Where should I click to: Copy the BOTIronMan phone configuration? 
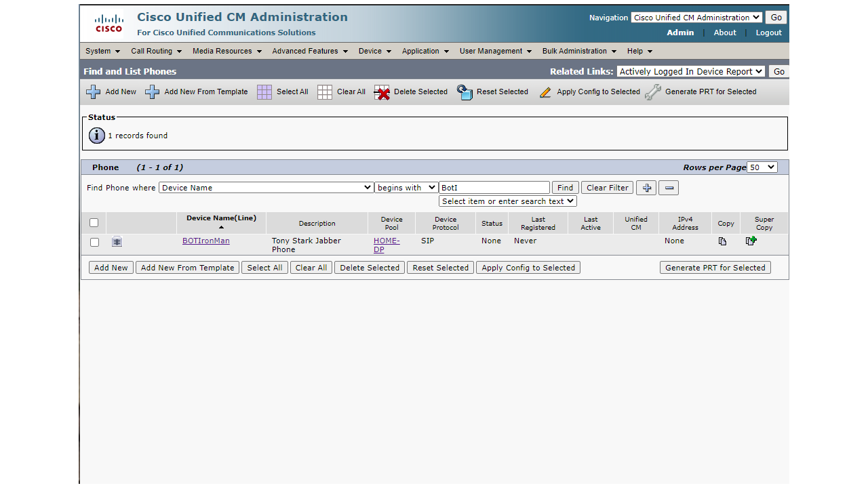[723, 241]
